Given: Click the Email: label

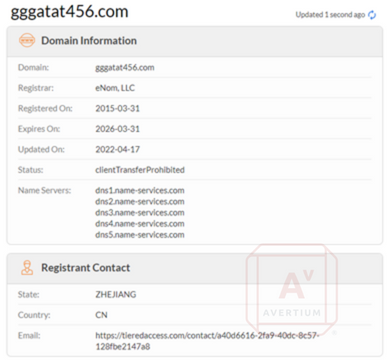Looking at the screenshot, I should (x=29, y=335).
